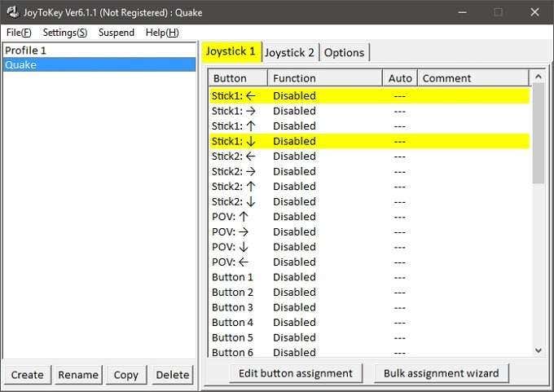Sort by the Function column header
The width and height of the screenshot is (554, 392).
point(324,78)
